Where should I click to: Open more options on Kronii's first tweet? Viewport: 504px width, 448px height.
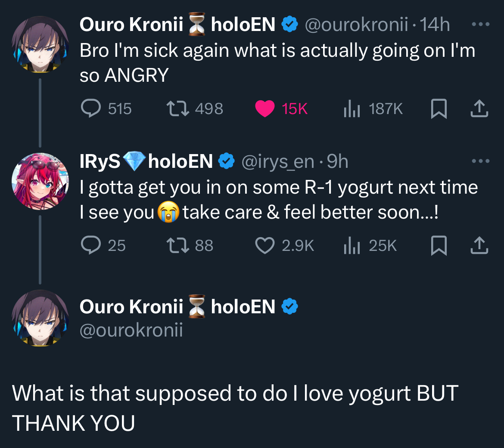coord(480,25)
